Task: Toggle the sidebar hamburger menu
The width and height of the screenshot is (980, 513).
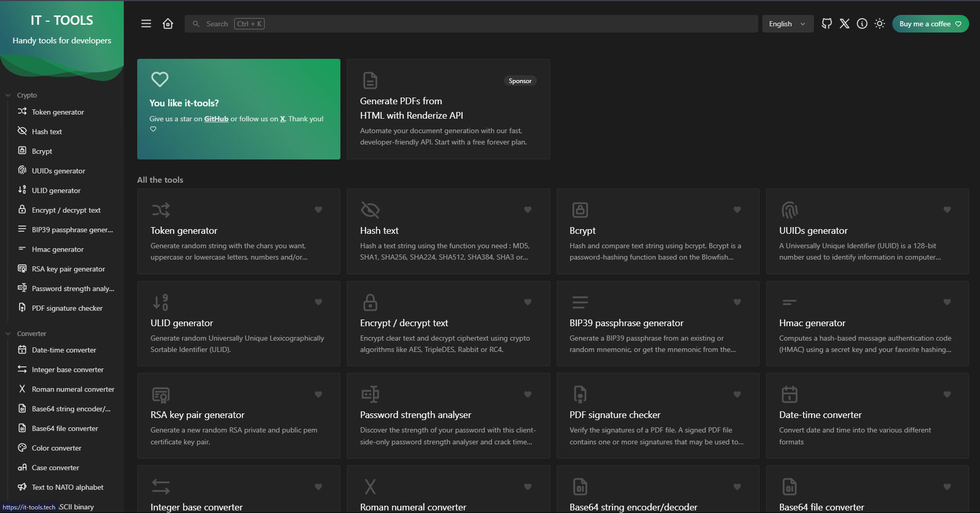Action: pyautogui.click(x=146, y=24)
